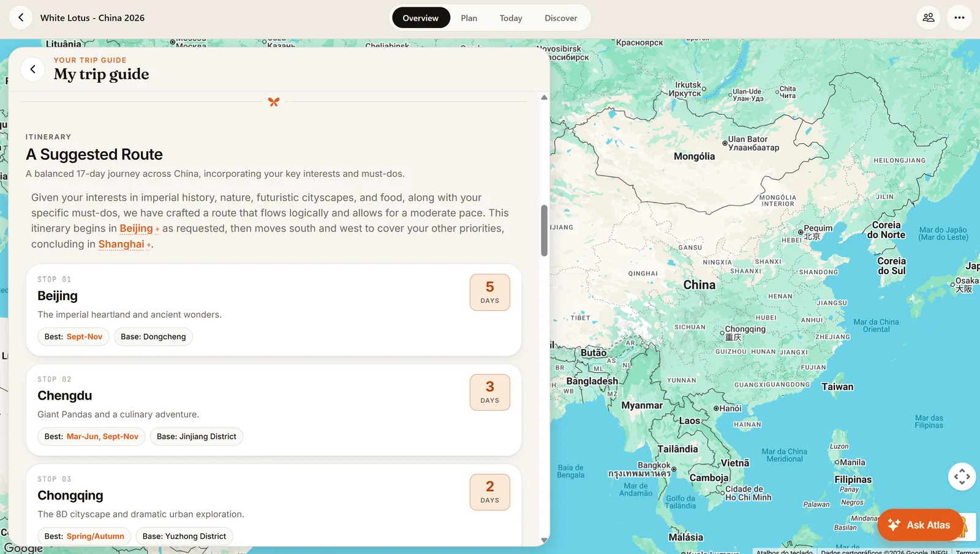This screenshot has height=554, width=980.
Task: Click the A Suggested Route heading
Action: tap(94, 154)
